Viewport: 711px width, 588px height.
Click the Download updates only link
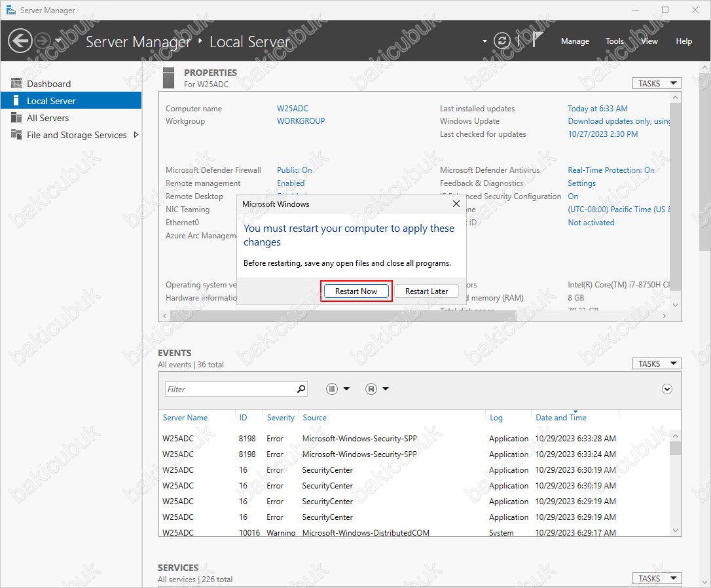(x=619, y=121)
